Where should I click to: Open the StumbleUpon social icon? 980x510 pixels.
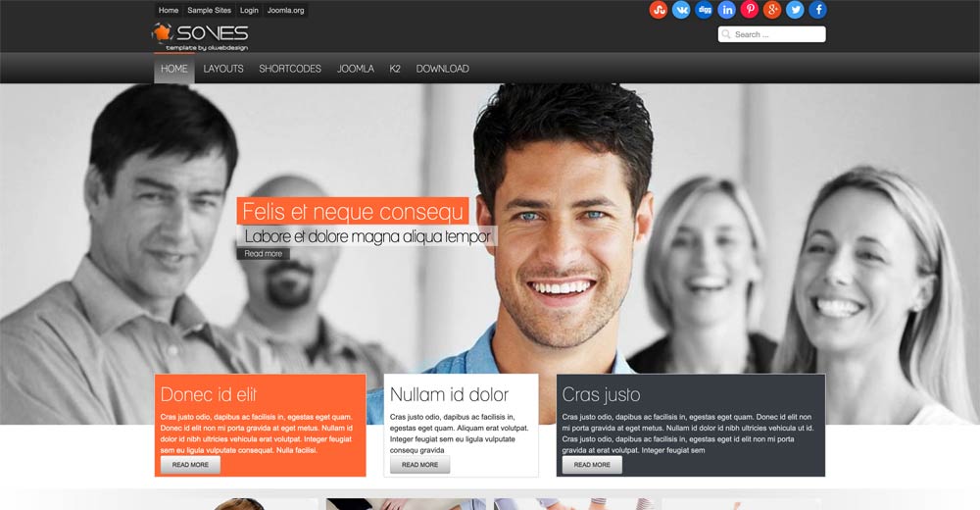pyautogui.click(x=659, y=10)
